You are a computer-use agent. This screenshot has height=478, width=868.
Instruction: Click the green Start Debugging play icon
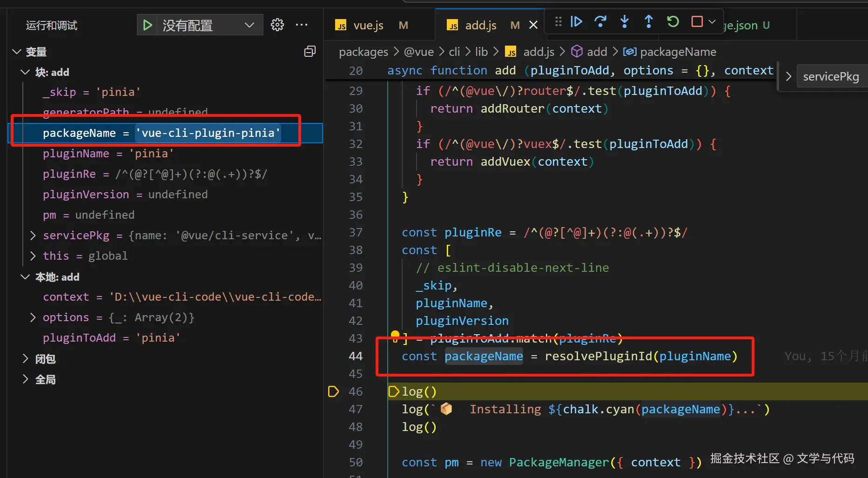click(148, 25)
